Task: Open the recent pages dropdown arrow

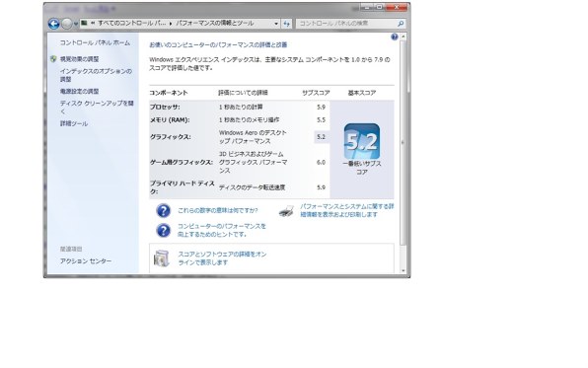Action: (76, 24)
